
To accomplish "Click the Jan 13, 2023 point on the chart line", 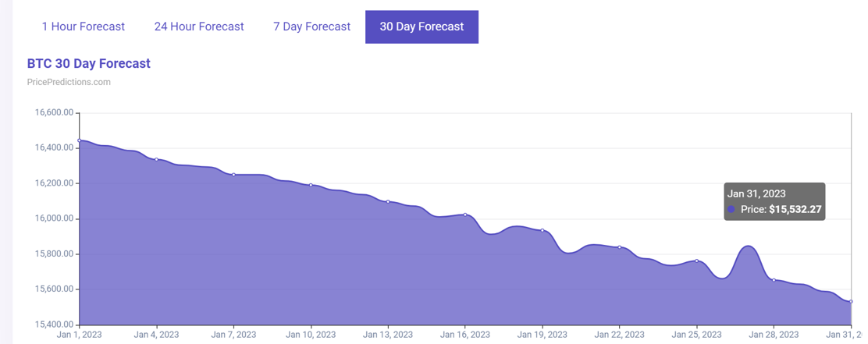I will point(388,202).
